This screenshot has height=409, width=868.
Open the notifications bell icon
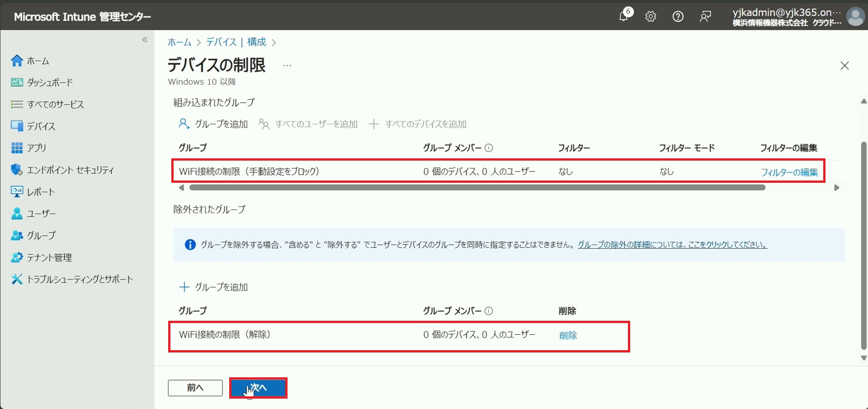pyautogui.click(x=623, y=17)
